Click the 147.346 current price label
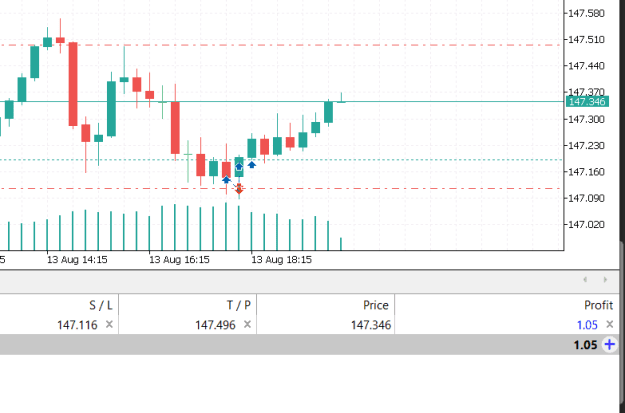Image resolution: width=625 pixels, height=413 pixels. 587,102
